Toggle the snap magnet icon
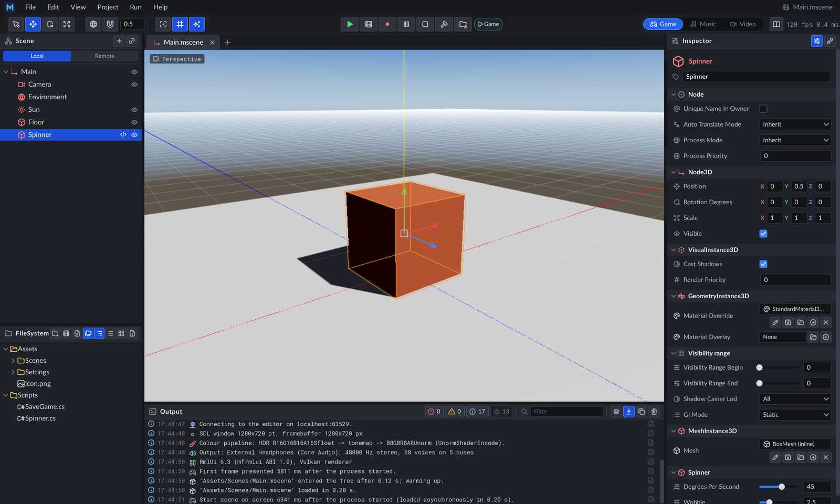 [x=110, y=24]
